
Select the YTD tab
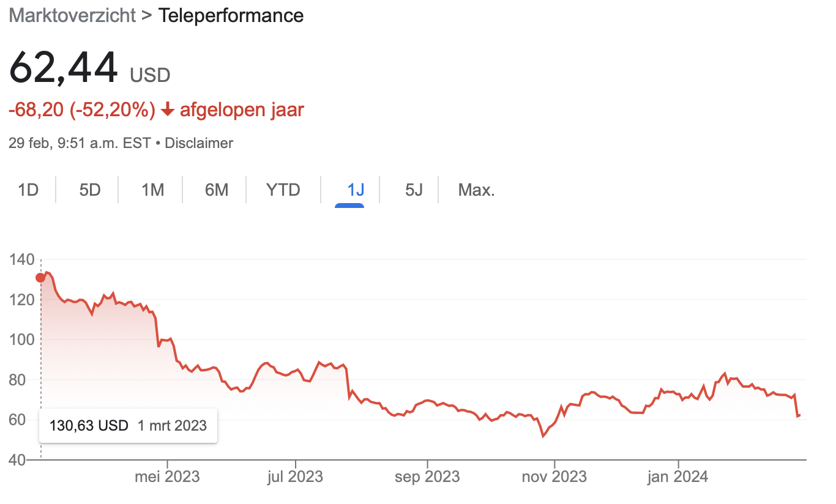[x=283, y=190]
